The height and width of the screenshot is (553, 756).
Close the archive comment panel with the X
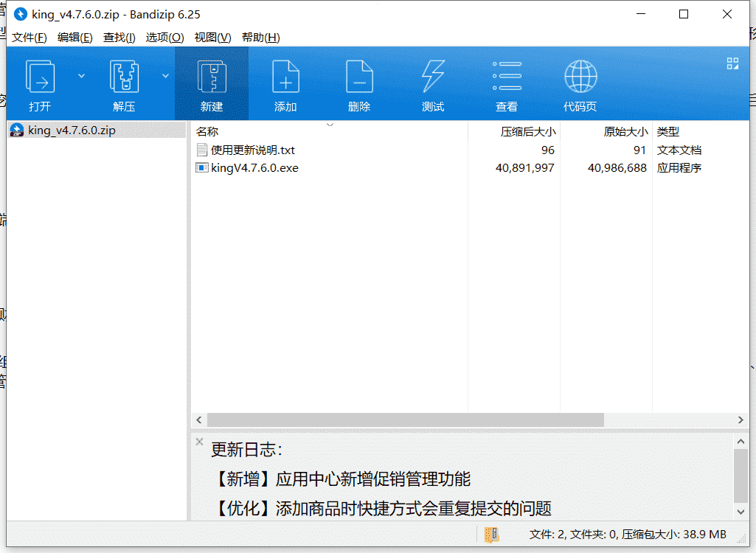[199, 442]
